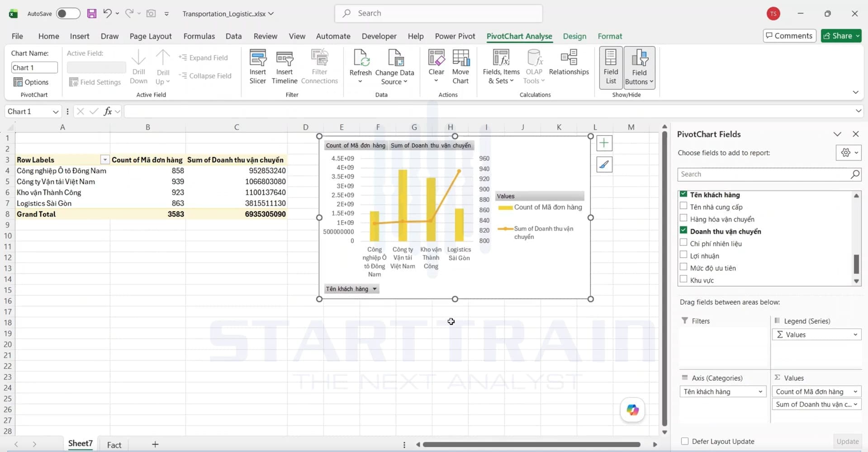The image size is (868, 452).
Task: Expand Name Box dropdown
Action: [56, 112]
